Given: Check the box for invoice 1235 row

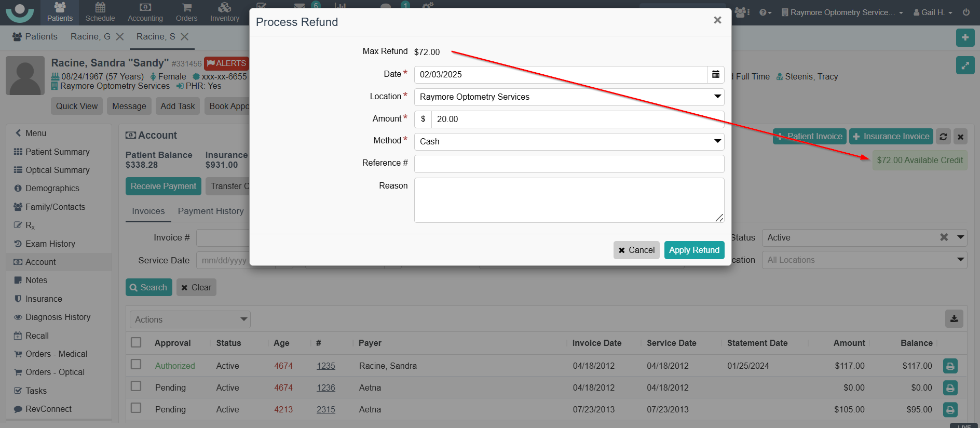Looking at the screenshot, I should point(136,365).
